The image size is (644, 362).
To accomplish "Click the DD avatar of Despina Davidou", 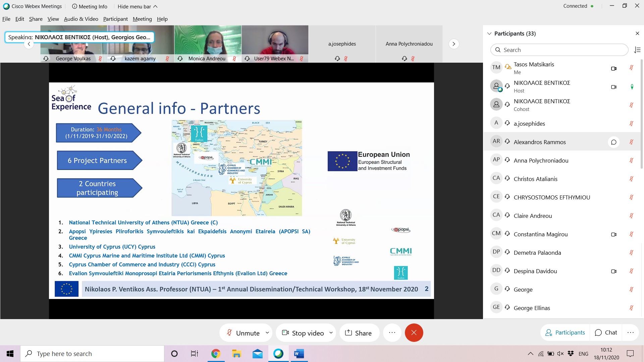I will coord(496,270).
